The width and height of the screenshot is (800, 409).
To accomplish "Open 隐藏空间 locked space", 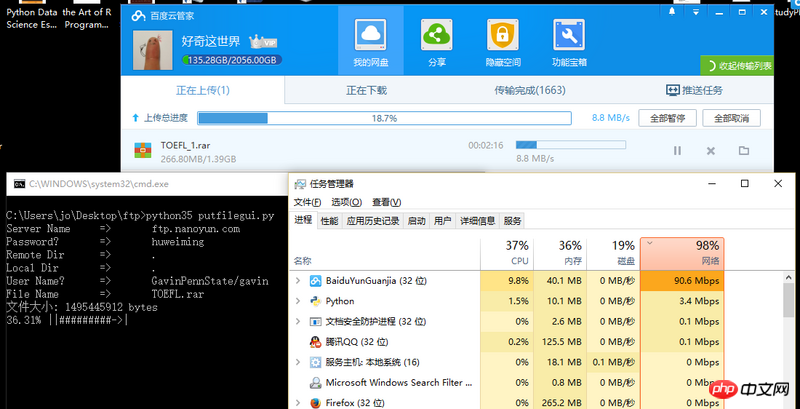I will click(x=503, y=42).
